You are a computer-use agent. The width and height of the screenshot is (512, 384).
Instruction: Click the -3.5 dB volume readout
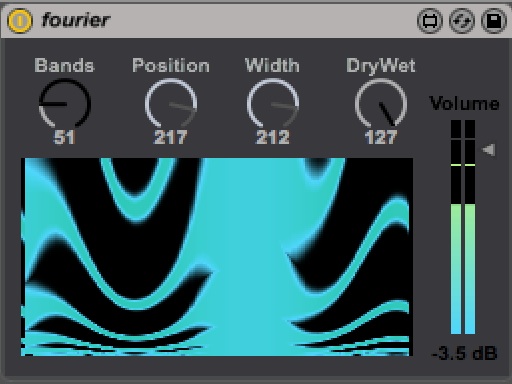pos(464,353)
